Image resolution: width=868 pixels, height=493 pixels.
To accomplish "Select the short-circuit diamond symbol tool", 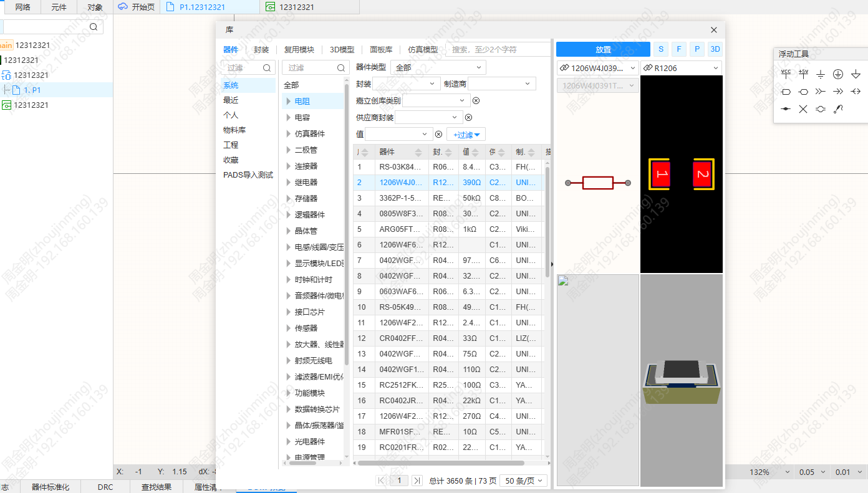I will point(786,109).
